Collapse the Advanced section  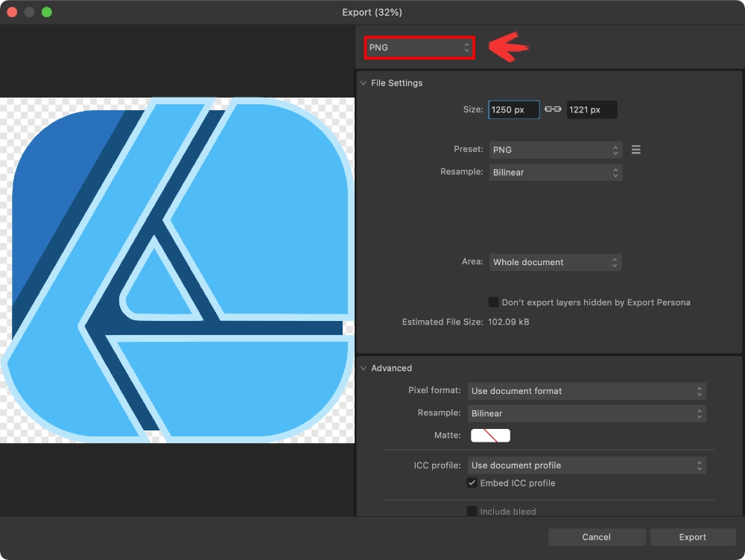pyautogui.click(x=364, y=368)
